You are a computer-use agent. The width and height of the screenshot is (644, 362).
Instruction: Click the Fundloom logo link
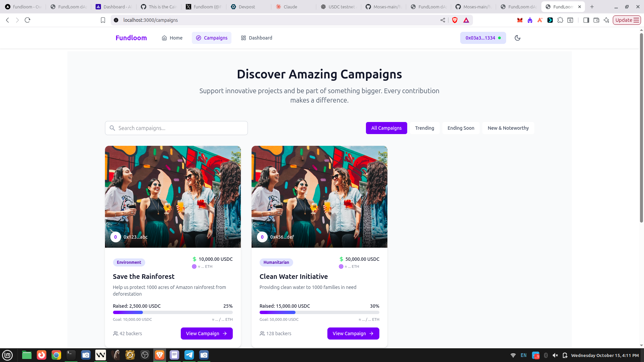click(131, 38)
